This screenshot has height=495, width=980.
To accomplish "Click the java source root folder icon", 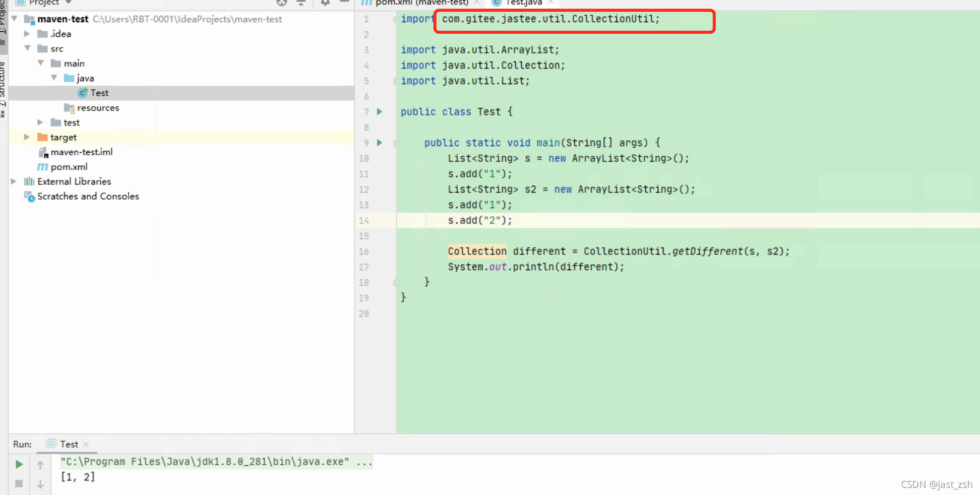I will (69, 78).
